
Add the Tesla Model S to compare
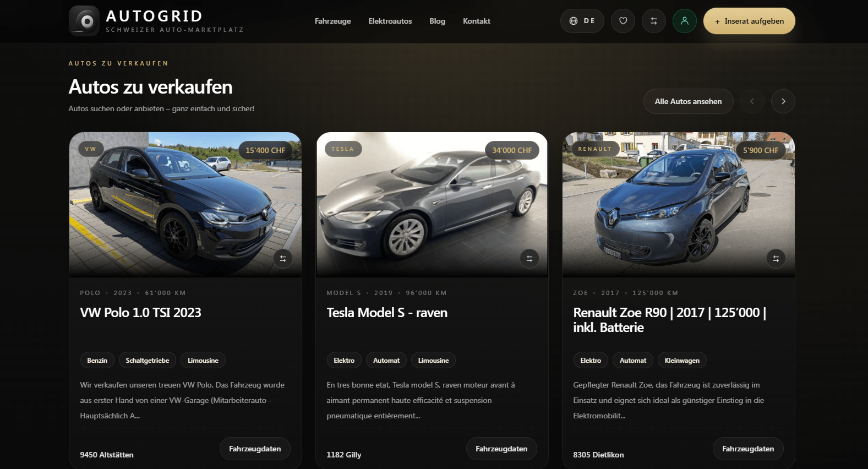click(529, 259)
